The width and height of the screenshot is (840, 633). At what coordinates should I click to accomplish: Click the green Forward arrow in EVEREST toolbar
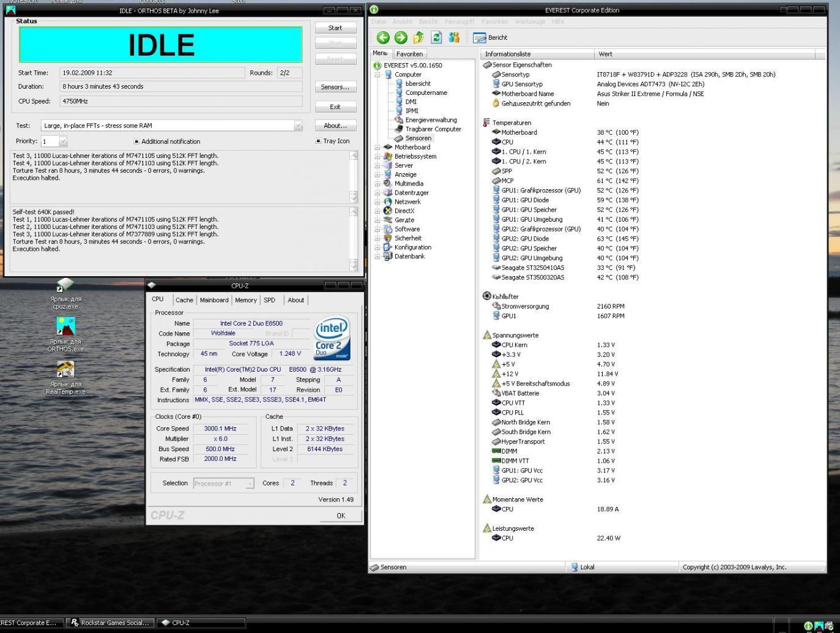pyautogui.click(x=401, y=38)
